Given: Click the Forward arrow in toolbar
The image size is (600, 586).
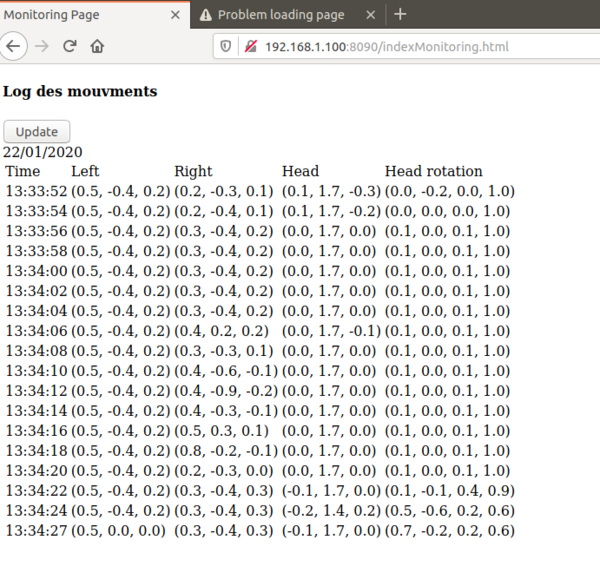Looking at the screenshot, I should coord(42,46).
